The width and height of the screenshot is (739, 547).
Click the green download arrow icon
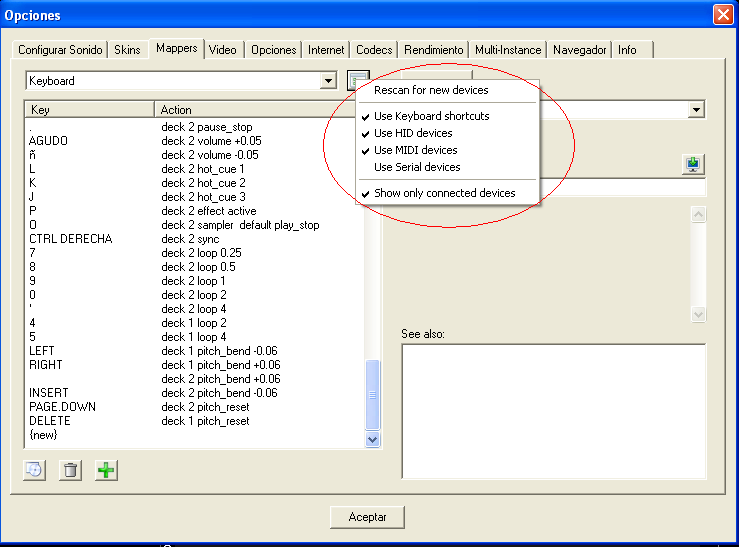point(695,164)
